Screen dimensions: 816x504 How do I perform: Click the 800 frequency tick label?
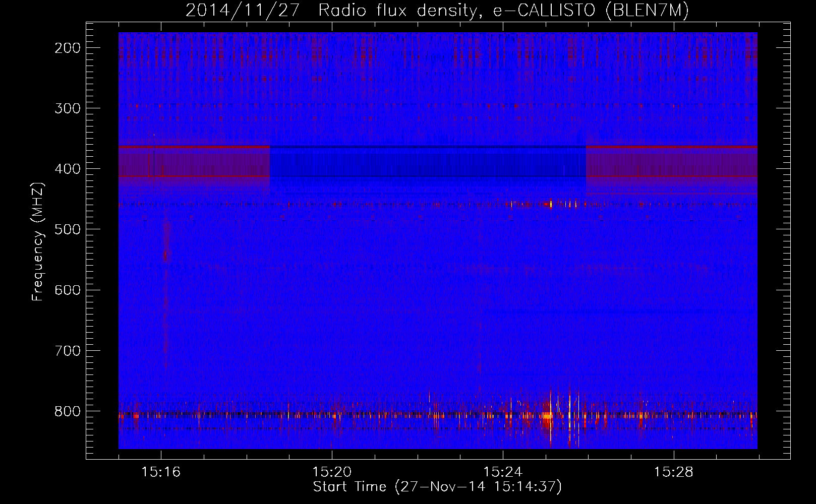pyautogui.click(x=68, y=411)
